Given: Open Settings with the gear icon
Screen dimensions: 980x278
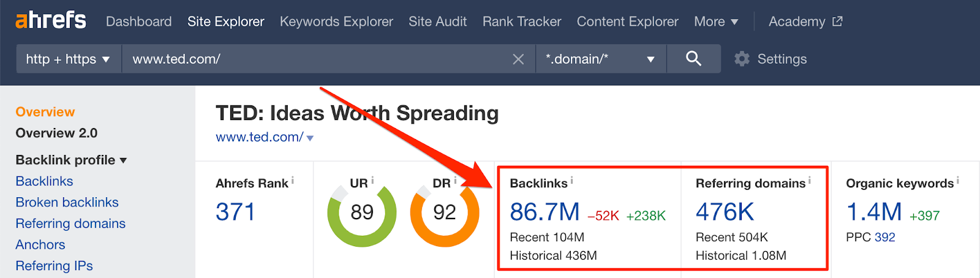Looking at the screenshot, I should 771,59.
